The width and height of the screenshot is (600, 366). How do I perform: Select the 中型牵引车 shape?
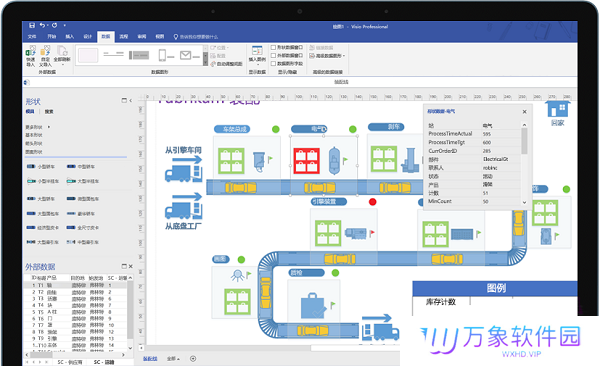click(83, 242)
